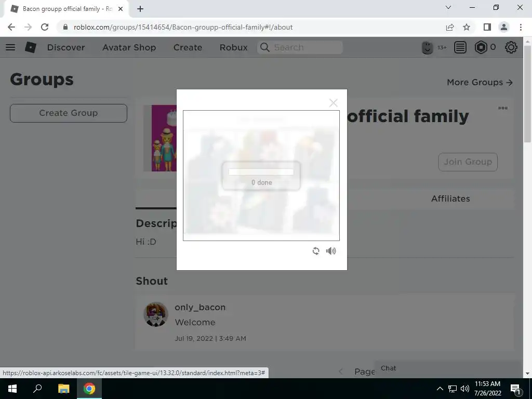Click the Jul 19, 2022 timestamp
Viewport: 532px width, 399px height.
pyautogui.click(x=210, y=338)
